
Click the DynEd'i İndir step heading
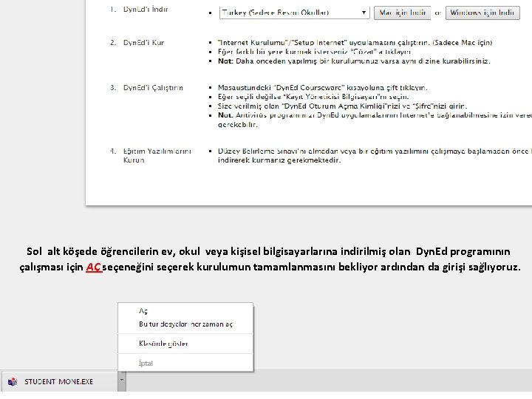pos(146,9)
